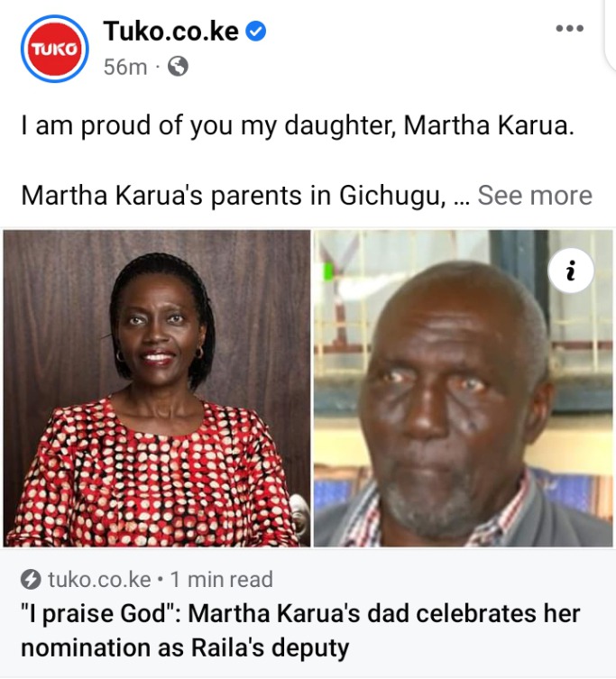This screenshot has width=616, height=679.
Task: Open the elderly man's photo
Action: 463,388
